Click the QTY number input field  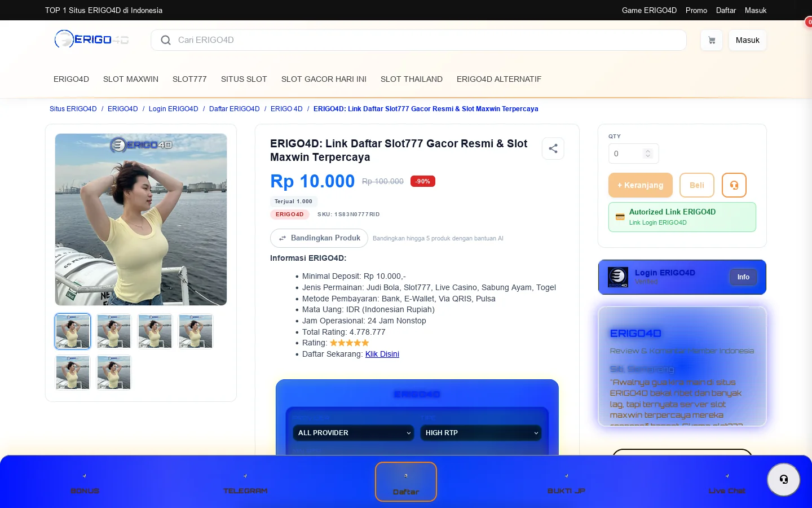click(x=633, y=154)
